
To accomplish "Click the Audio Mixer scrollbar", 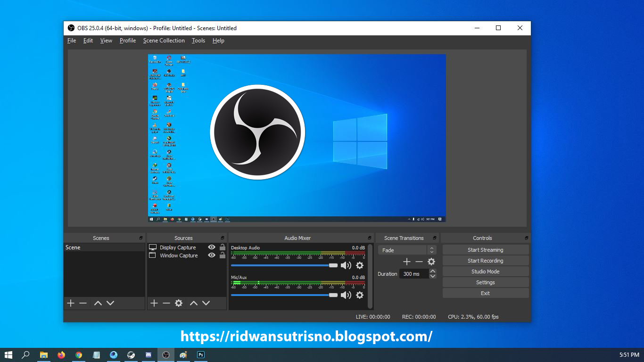I will click(x=370, y=277).
